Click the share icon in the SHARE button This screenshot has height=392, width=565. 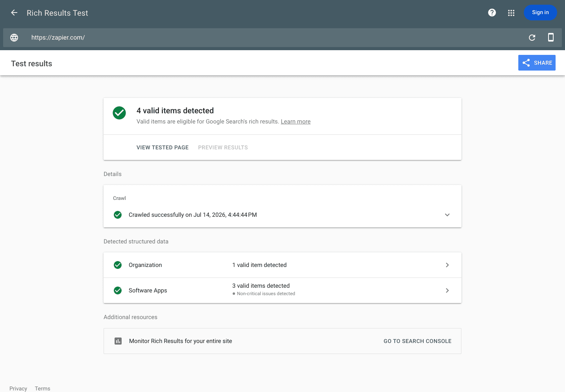526,63
